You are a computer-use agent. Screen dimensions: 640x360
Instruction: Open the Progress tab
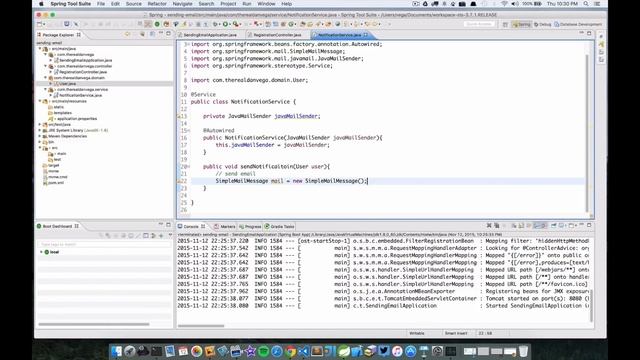250,227
